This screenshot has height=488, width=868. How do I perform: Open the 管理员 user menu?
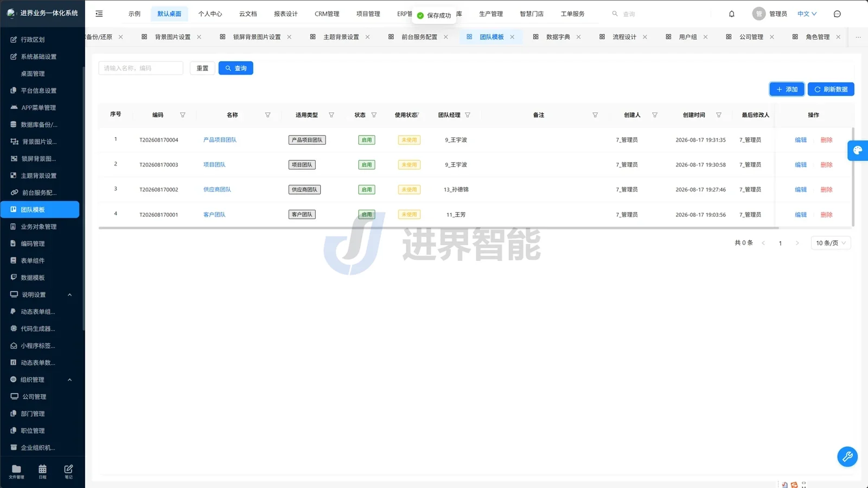(x=770, y=14)
